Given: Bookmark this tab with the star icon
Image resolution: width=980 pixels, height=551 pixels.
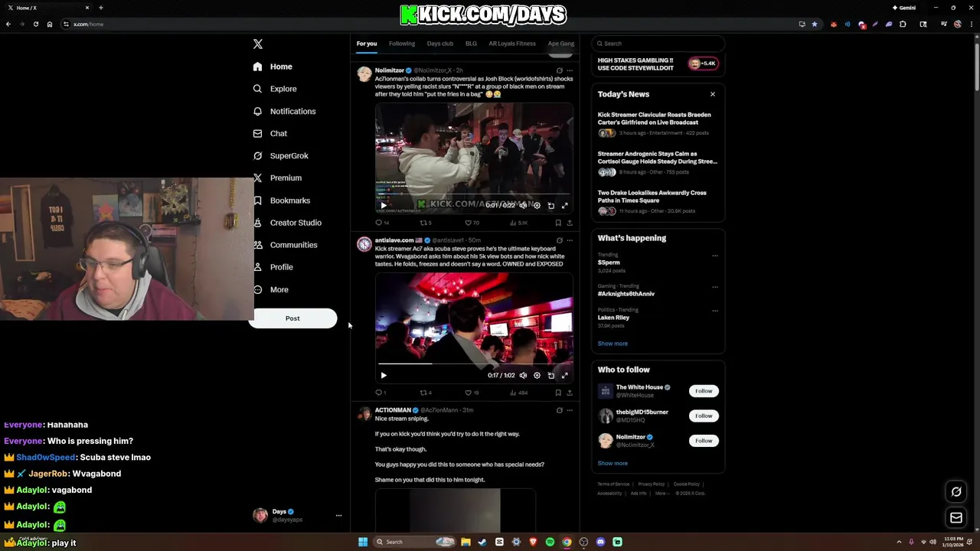Looking at the screenshot, I should point(815,24).
